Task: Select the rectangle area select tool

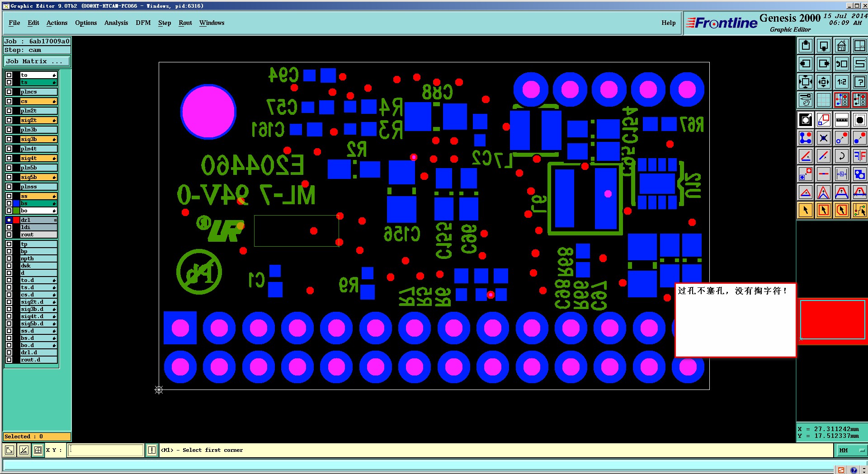Action: pyautogui.click(x=824, y=210)
